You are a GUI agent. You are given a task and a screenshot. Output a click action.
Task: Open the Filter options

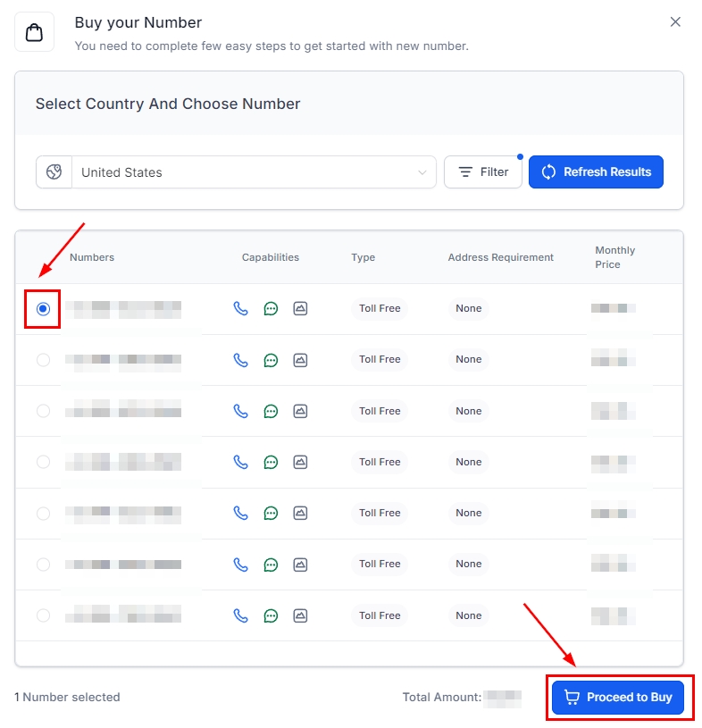(x=482, y=172)
